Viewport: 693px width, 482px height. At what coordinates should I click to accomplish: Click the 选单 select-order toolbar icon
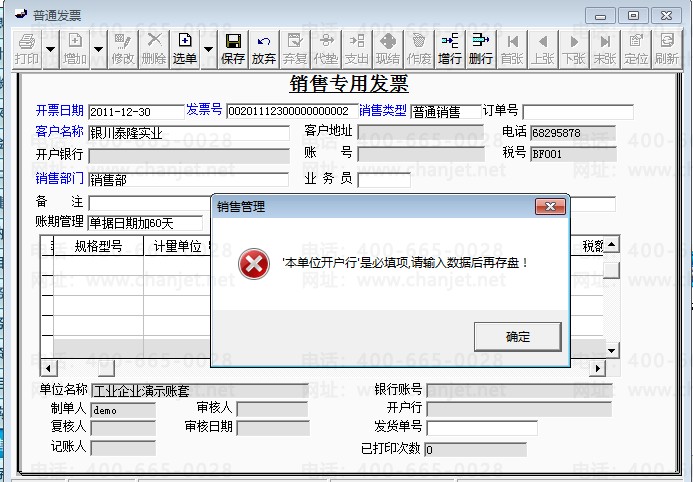tap(185, 49)
